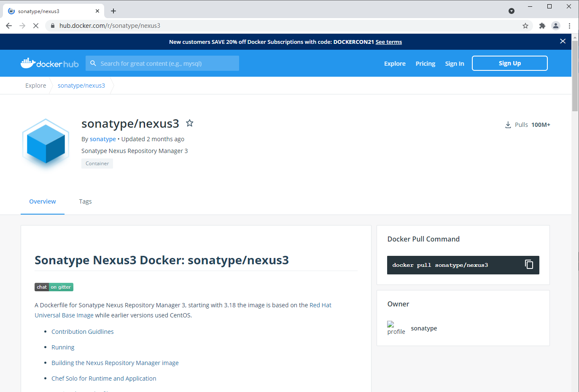Click the sonatype/nexus3 page title

click(x=130, y=124)
